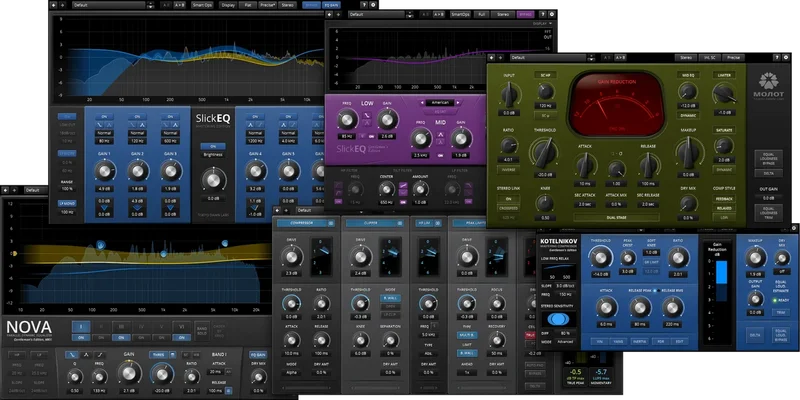Image resolution: width=800 pixels, height=400 pixels.
Task: Click A>B in SlickEQ Mastering toolbar
Action: (179, 5)
